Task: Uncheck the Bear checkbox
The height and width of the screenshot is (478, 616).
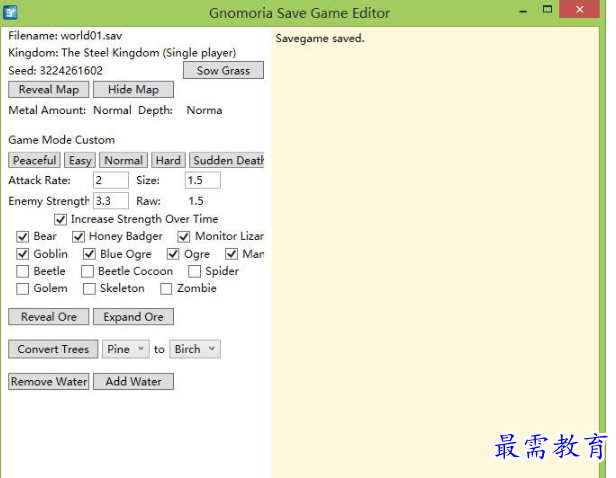Action: [x=22, y=236]
